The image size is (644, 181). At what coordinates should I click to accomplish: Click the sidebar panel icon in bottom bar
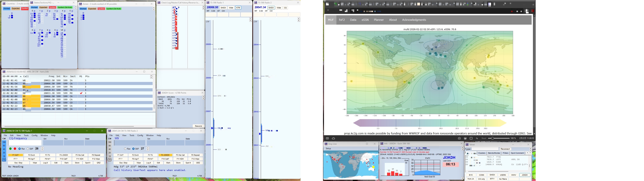327,138
